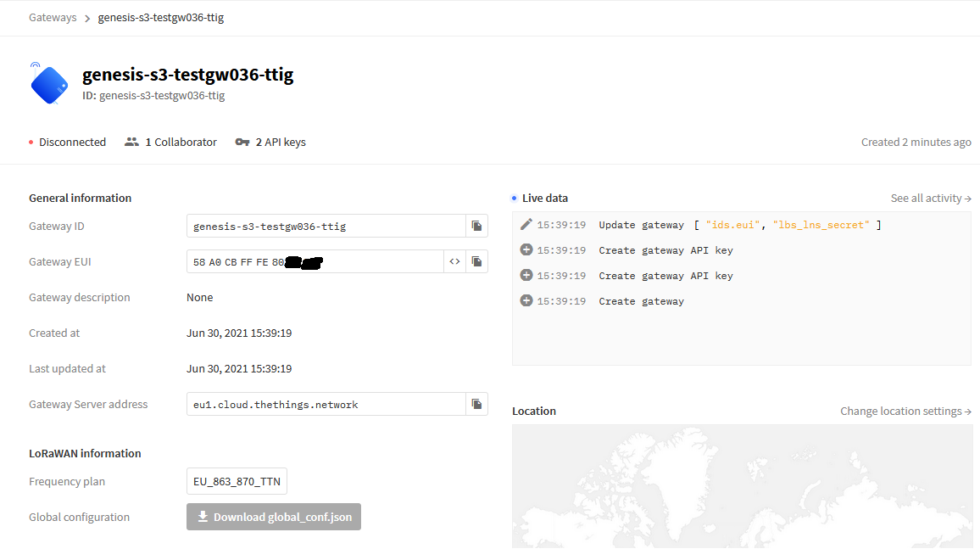Open the 2 API keys link
The height and width of the screenshot is (560, 980).
click(281, 143)
